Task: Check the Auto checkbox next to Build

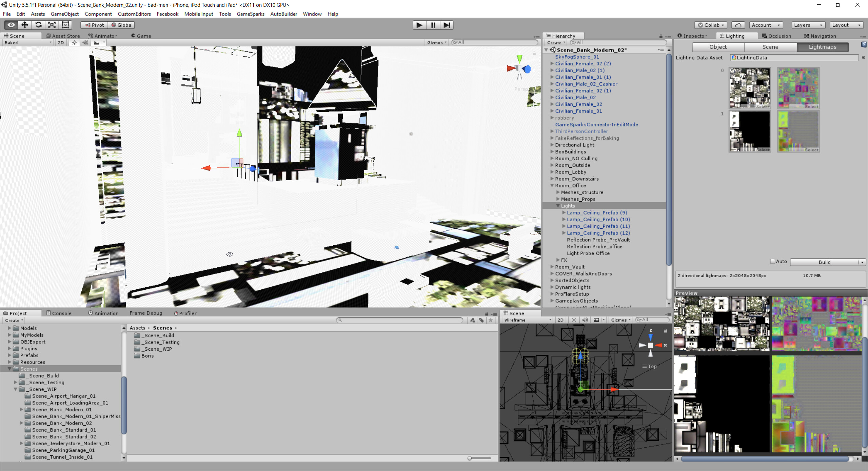Action: 773,261
